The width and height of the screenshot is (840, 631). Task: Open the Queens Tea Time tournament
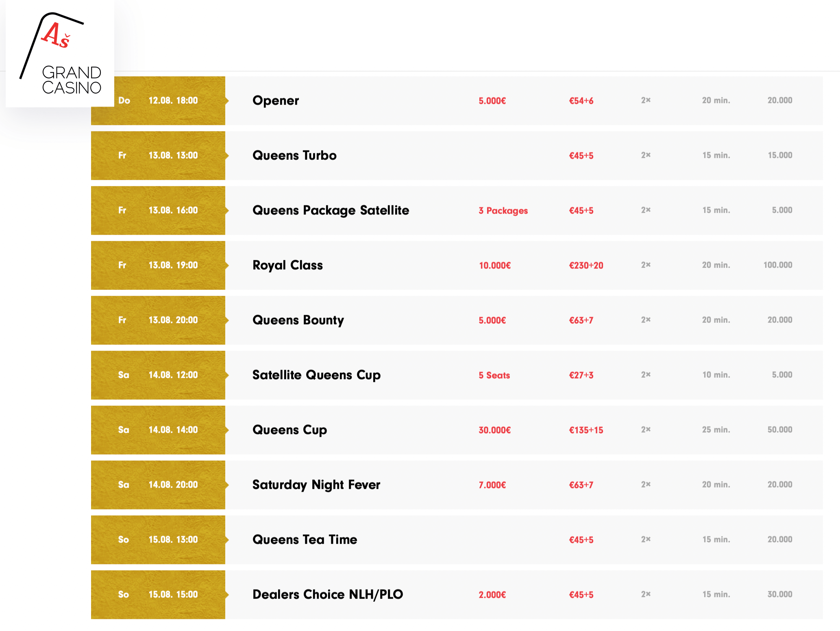pyautogui.click(x=305, y=540)
